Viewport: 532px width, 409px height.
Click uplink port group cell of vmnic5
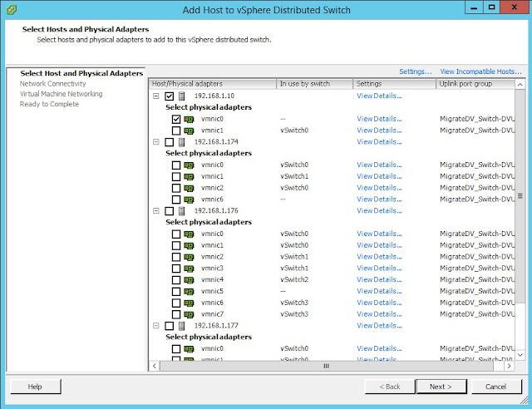(477, 291)
